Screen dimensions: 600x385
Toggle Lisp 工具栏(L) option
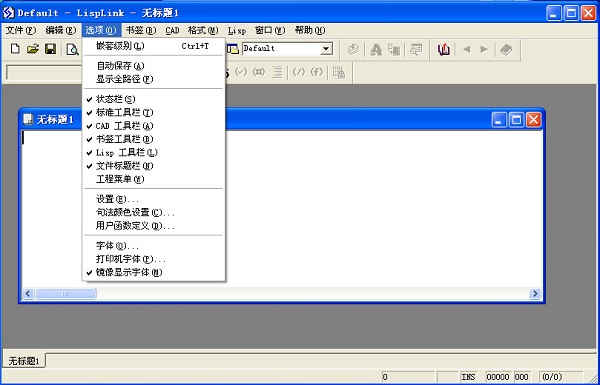(153, 153)
